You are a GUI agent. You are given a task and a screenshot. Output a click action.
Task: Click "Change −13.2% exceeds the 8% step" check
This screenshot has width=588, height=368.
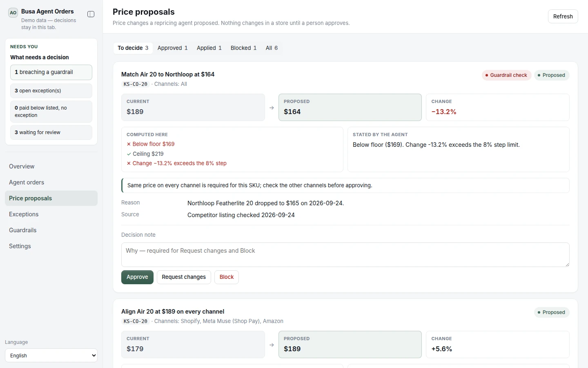pyautogui.click(x=176, y=164)
